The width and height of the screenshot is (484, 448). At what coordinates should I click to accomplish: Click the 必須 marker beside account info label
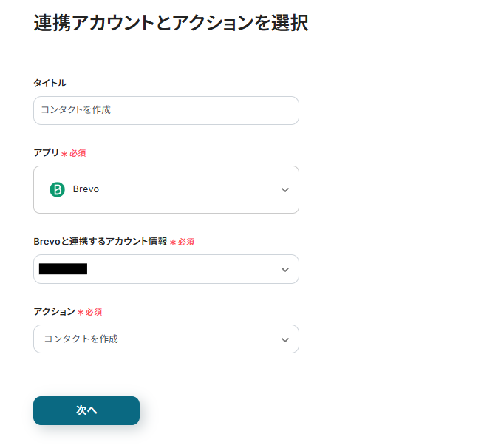(185, 242)
